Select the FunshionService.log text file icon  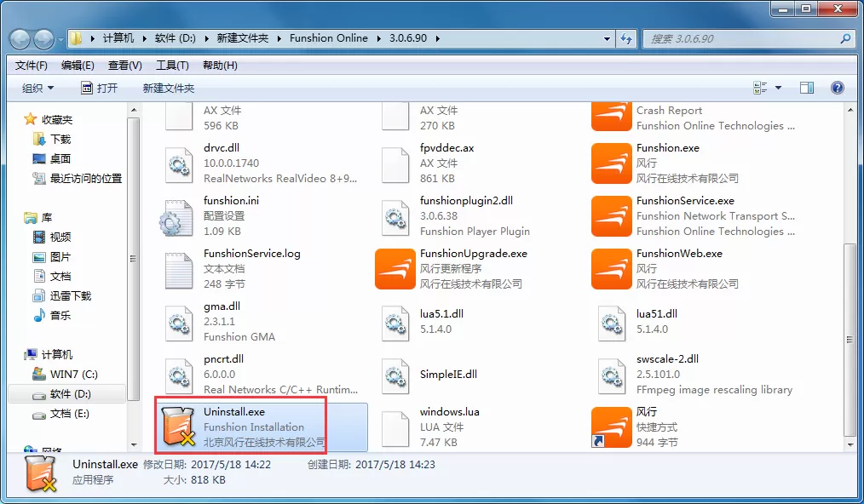pyautogui.click(x=179, y=270)
